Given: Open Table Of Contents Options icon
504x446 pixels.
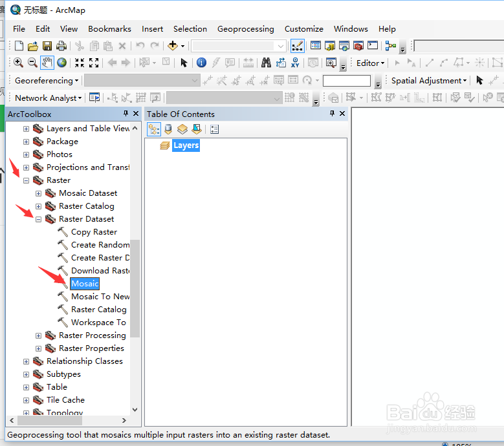Looking at the screenshot, I should [x=214, y=129].
